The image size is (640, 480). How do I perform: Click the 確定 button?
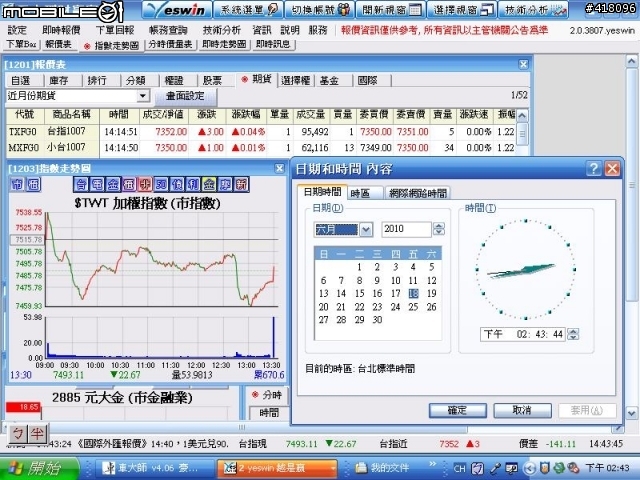click(458, 410)
